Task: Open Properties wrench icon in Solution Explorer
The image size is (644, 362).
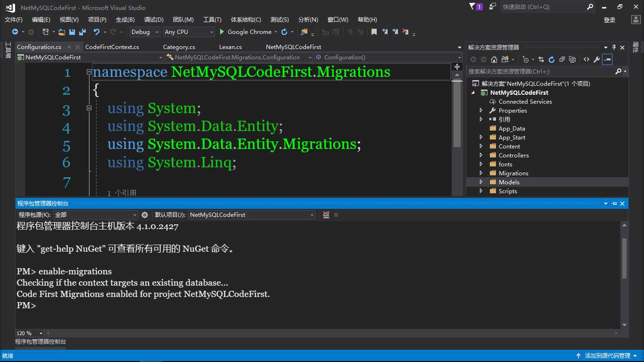Action: (x=596, y=59)
